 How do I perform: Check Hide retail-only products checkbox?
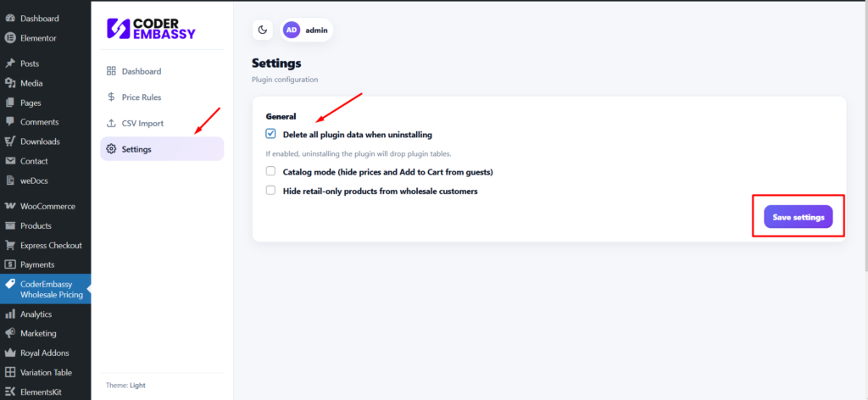270,191
